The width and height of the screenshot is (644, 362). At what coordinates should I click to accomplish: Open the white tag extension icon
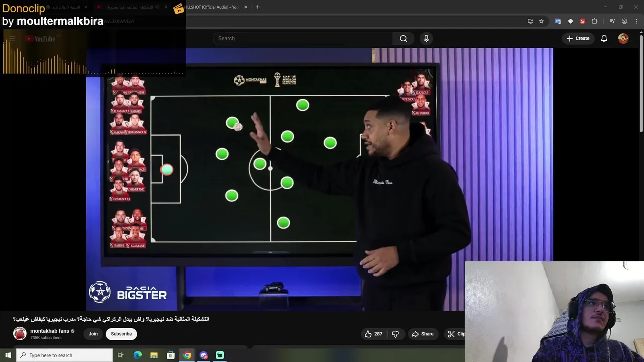click(x=570, y=21)
